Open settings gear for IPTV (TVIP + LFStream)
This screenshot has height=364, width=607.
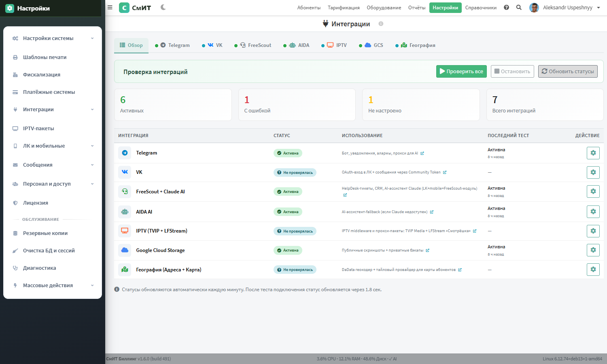[593, 231]
